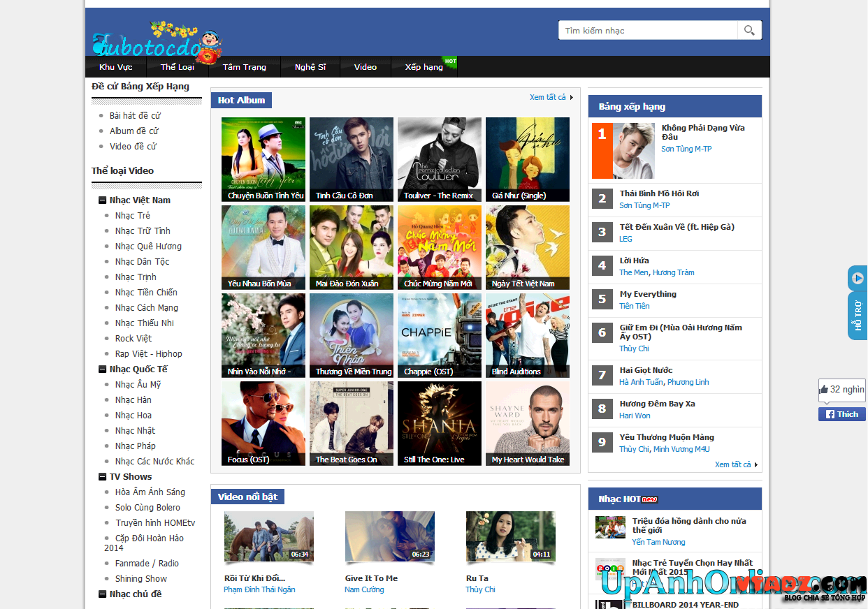Select the Nhạc Trẻ category
Image resolution: width=868 pixels, height=609 pixels.
(x=133, y=216)
